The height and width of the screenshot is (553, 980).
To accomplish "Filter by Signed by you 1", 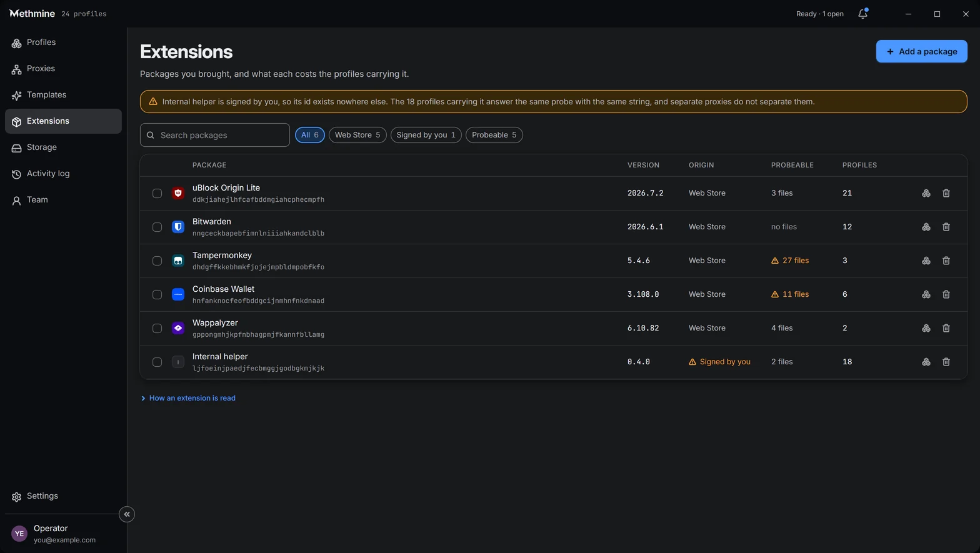I will (x=426, y=135).
